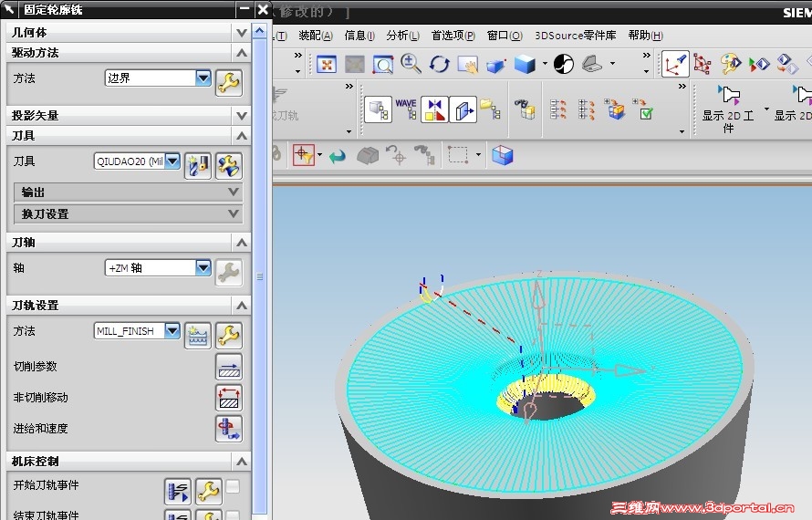Toggle the start toolpath events checkbox
812x520 pixels.
(233, 486)
